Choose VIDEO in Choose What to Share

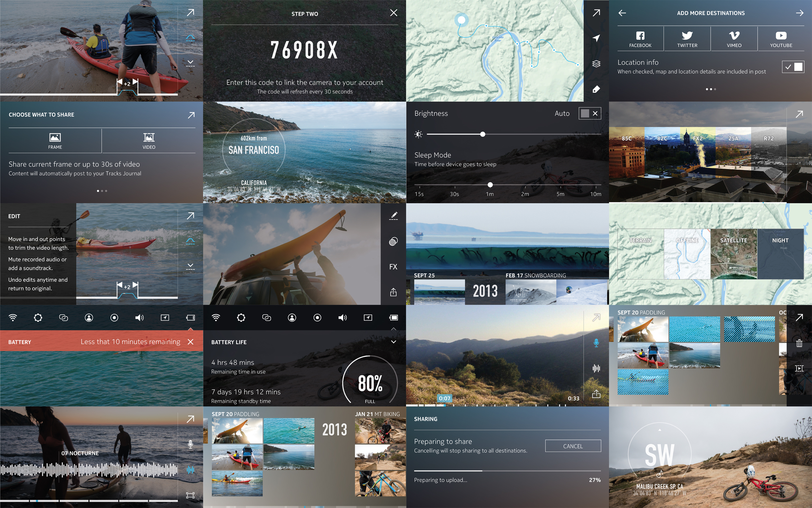point(149,141)
